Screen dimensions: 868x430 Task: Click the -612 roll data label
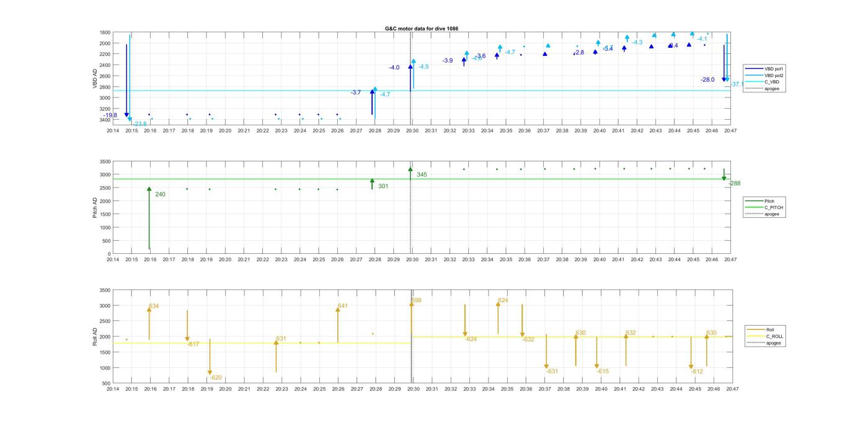click(x=697, y=372)
